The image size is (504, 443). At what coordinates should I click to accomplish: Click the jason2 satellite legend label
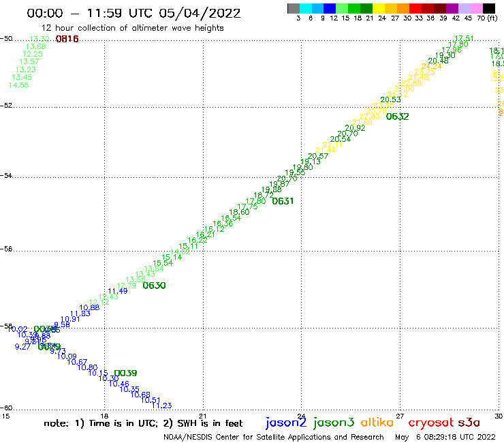coord(286,423)
